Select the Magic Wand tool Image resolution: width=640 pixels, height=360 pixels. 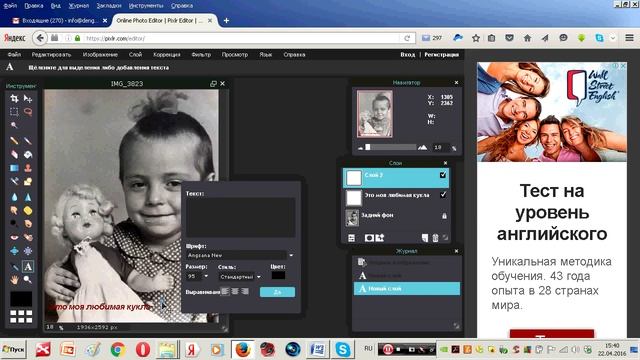point(14,125)
